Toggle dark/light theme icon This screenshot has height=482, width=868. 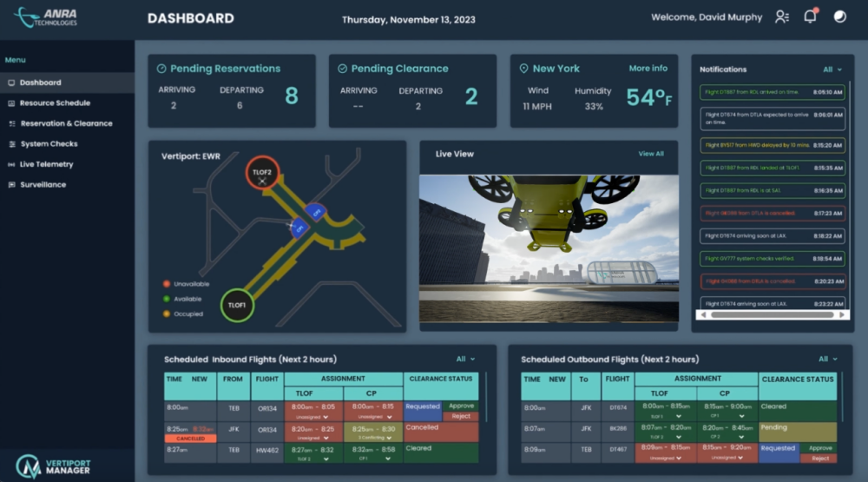(x=839, y=17)
